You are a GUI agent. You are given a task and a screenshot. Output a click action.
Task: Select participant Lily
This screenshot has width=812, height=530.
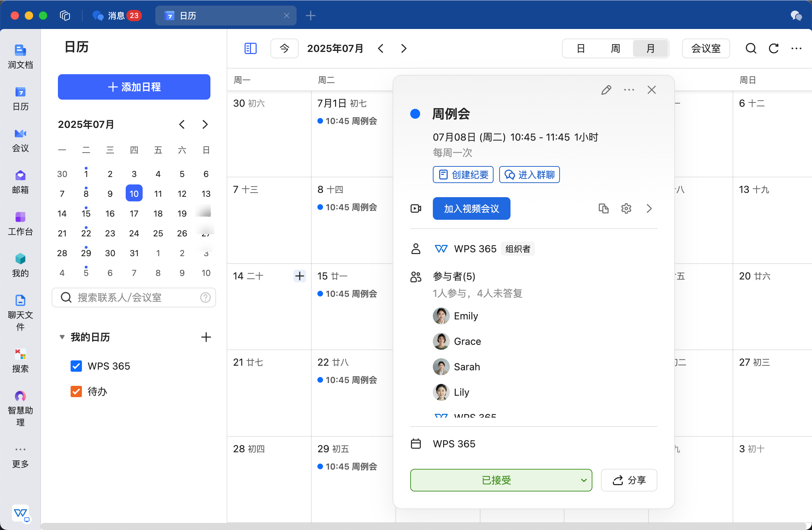point(451,392)
